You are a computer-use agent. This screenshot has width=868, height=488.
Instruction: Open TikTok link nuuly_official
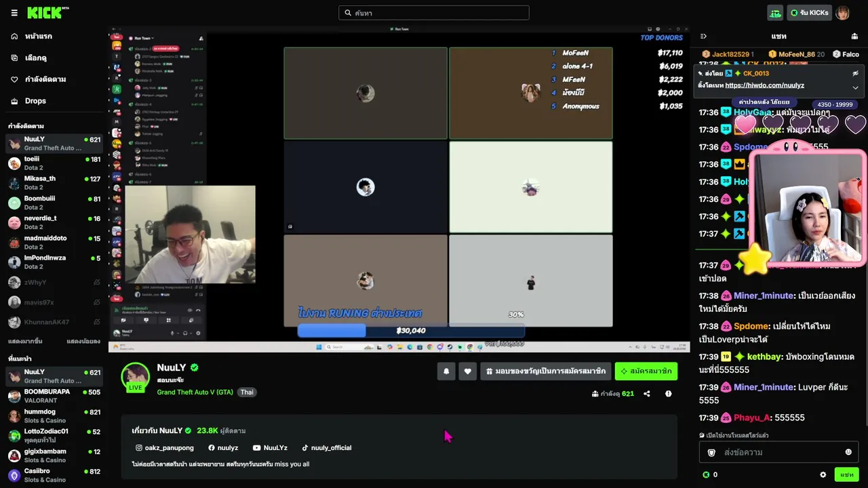coord(327,448)
